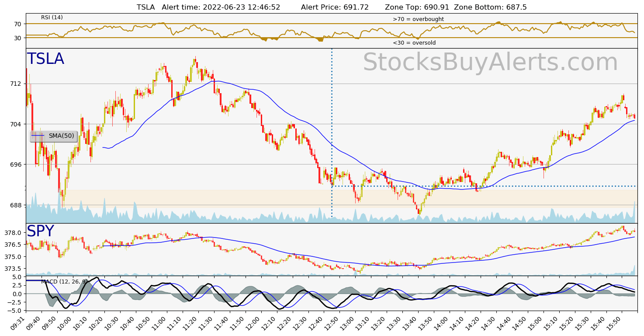Click the 13:20 time axis label

click(x=379, y=323)
